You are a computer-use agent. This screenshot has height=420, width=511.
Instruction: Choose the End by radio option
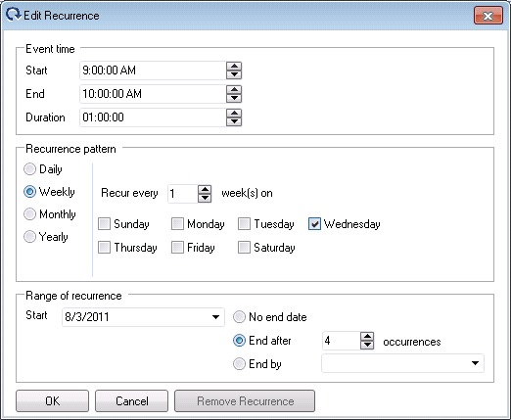(x=239, y=363)
